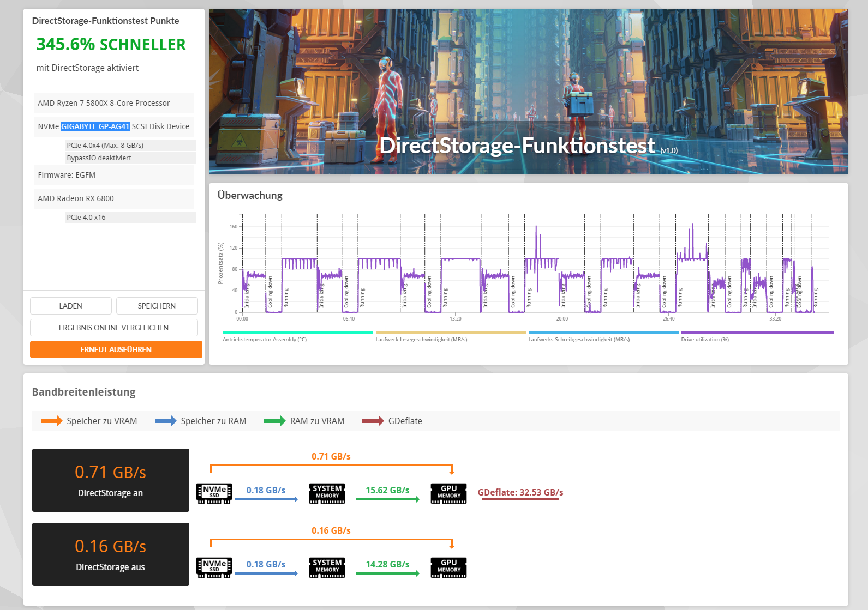Viewport: 868px width, 610px height.
Task: Click the 0.71 GB/s DirectStorage an tile
Action: [111, 480]
